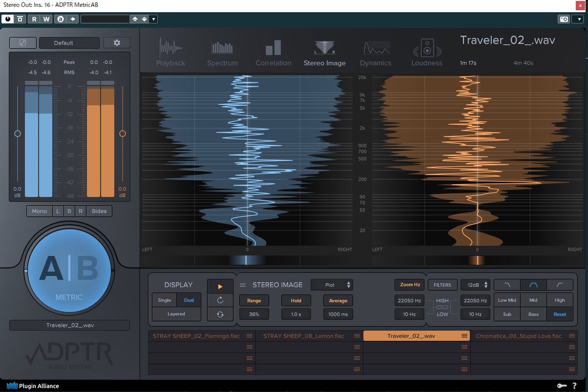
Task: Open the menu icon on the Flamingo.flac slot
Action: click(x=249, y=336)
